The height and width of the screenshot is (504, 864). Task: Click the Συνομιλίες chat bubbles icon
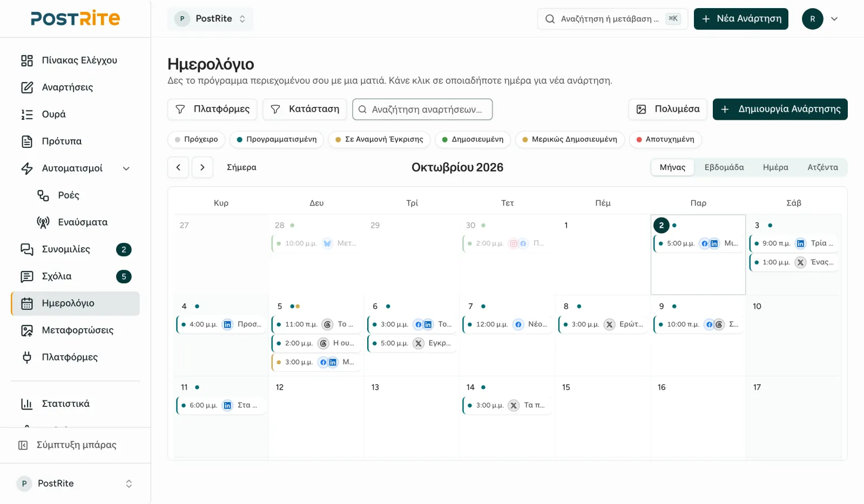tap(27, 249)
